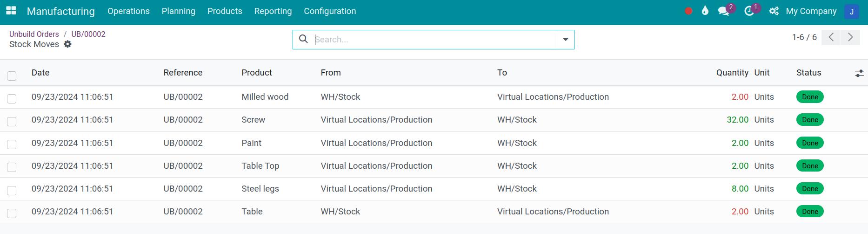Open the debug settings gears icon
Image resolution: width=868 pixels, height=234 pixels.
pyautogui.click(x=774, y=11)
